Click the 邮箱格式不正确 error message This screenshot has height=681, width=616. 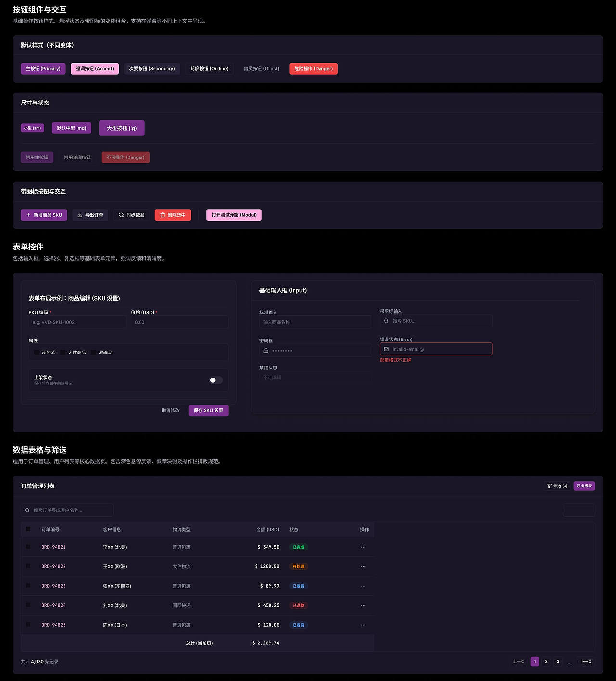(396, 360)
